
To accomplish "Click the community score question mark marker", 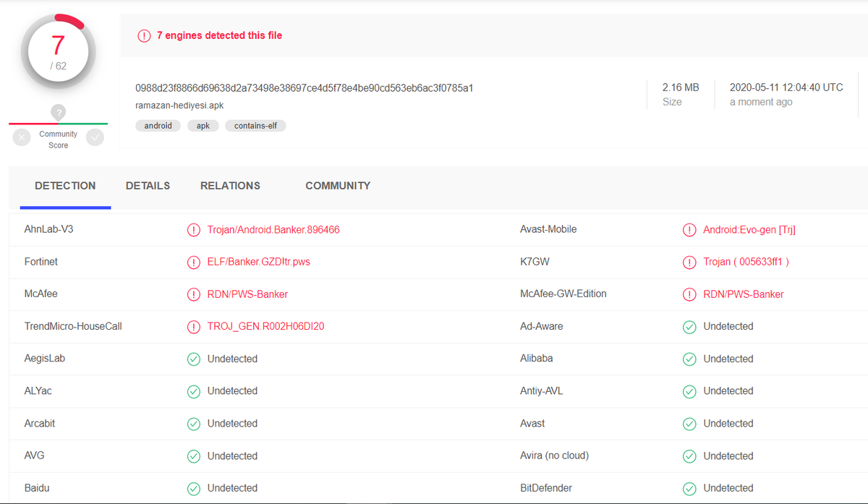I will pyautogui.click(x=59, y=112).
